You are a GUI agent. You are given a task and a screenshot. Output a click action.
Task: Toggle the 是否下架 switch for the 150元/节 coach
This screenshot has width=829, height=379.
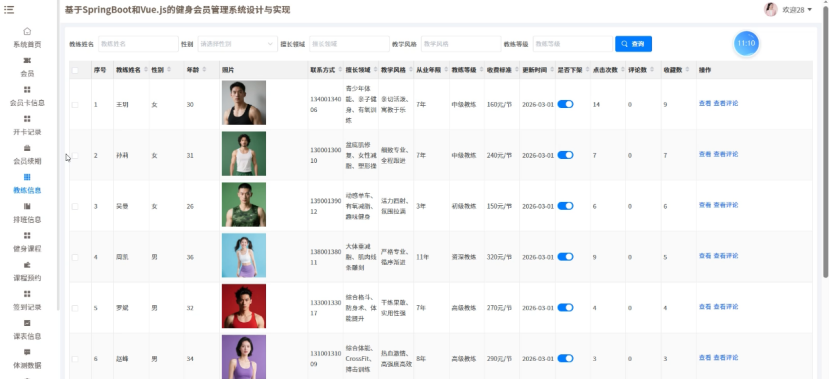click(x=565, y=206)
